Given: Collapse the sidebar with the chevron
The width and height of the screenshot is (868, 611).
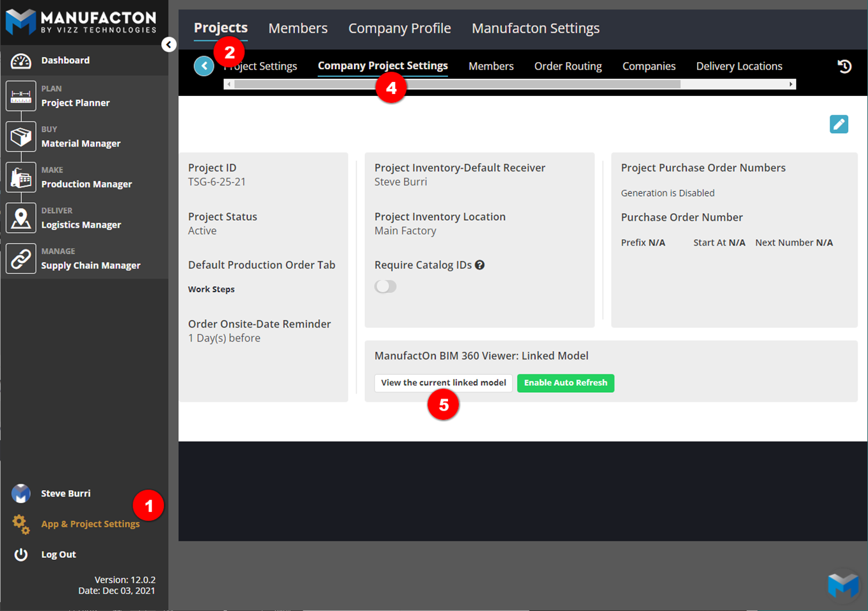Looking at the screenshot, I should tap(168, 44).
